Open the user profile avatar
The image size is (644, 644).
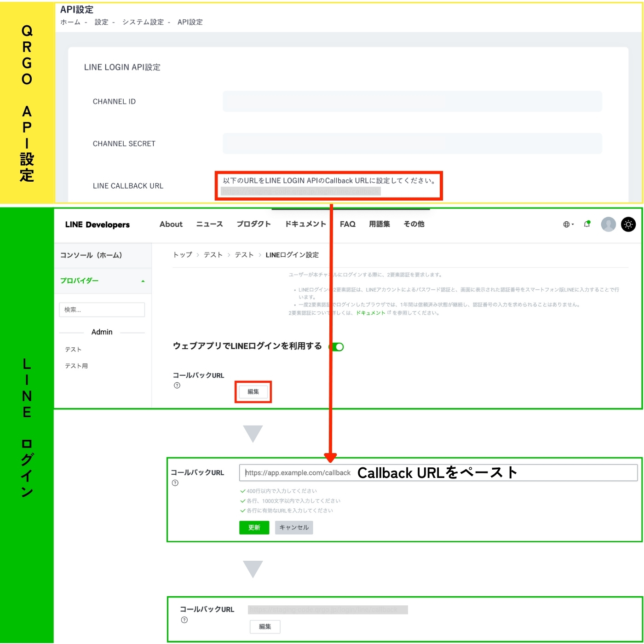[x=608, y=224]
